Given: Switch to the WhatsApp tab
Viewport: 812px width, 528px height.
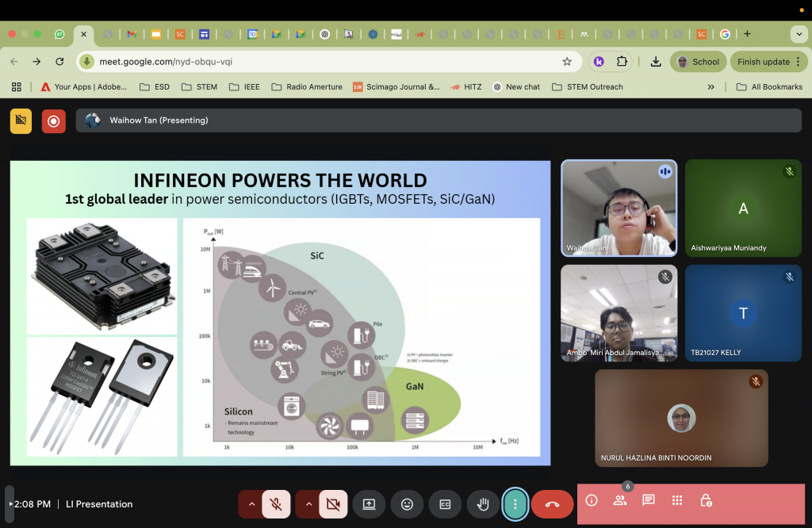Looking at the screenshot, I should pyautogui.click(x=59, y=34).
